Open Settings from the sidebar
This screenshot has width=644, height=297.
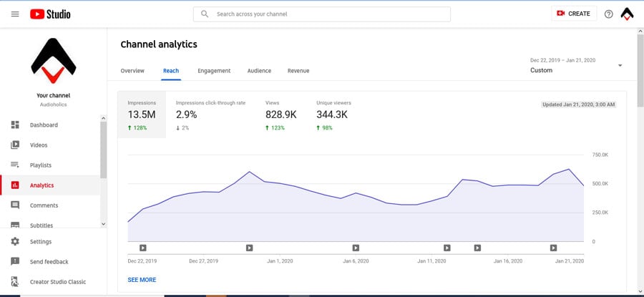(x=41, y=242)
